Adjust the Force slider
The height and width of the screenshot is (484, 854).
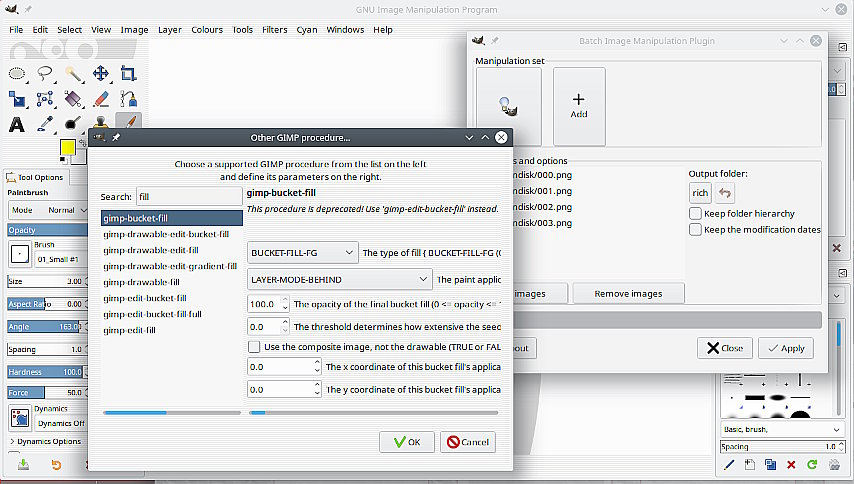click(45, 392)
